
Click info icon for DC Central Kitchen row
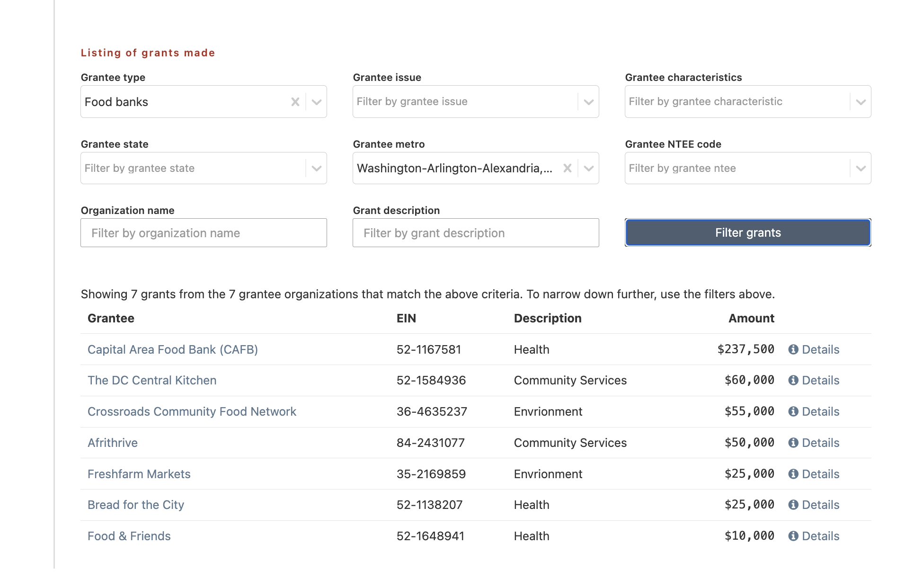tap(793, 380)
